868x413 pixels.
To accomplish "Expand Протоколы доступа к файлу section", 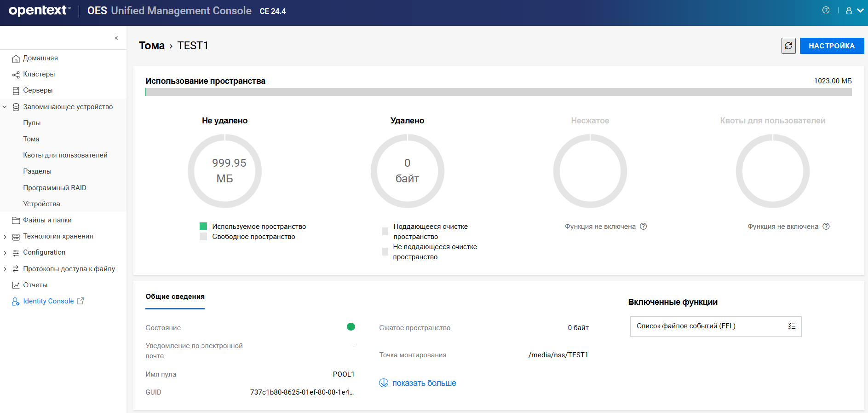I will 5,269.
